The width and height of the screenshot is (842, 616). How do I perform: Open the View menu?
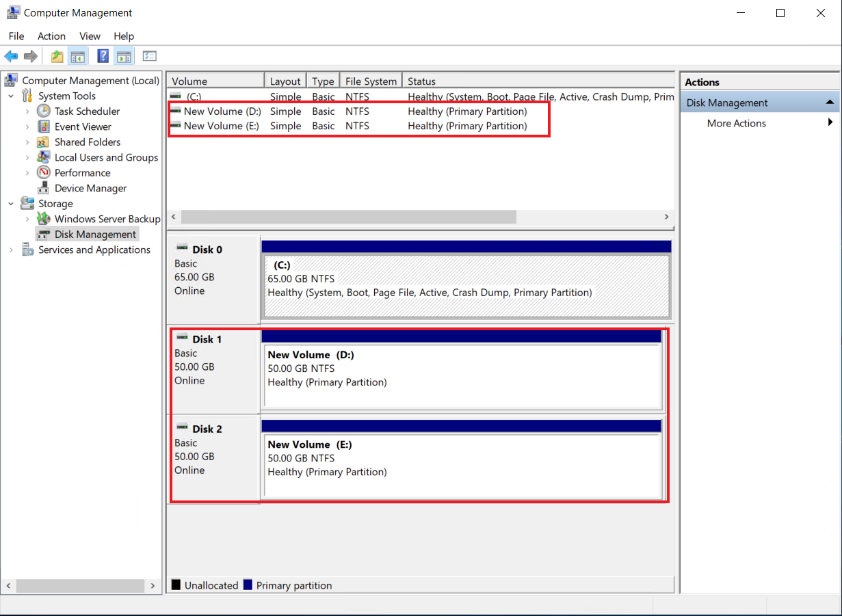(x=90, y=36)
